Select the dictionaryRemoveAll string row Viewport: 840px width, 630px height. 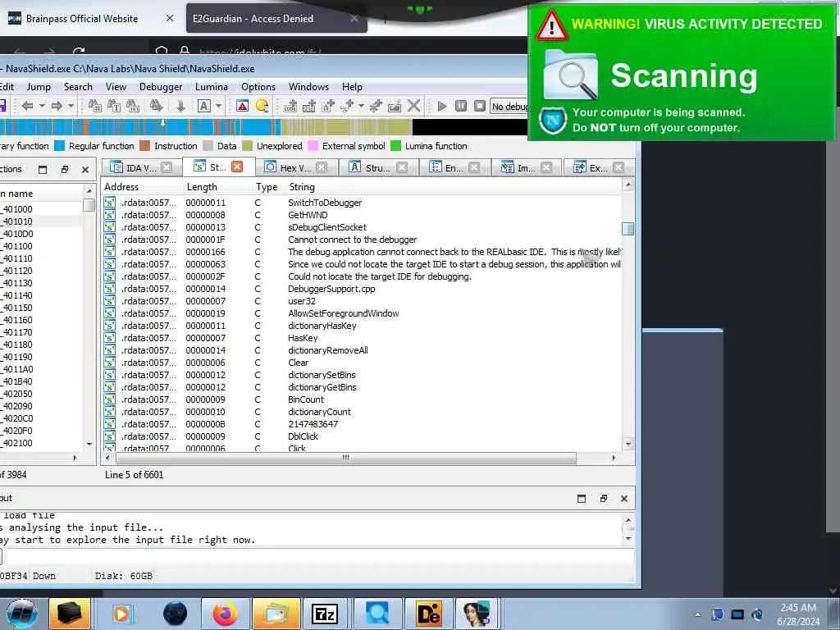click(362, 350)
